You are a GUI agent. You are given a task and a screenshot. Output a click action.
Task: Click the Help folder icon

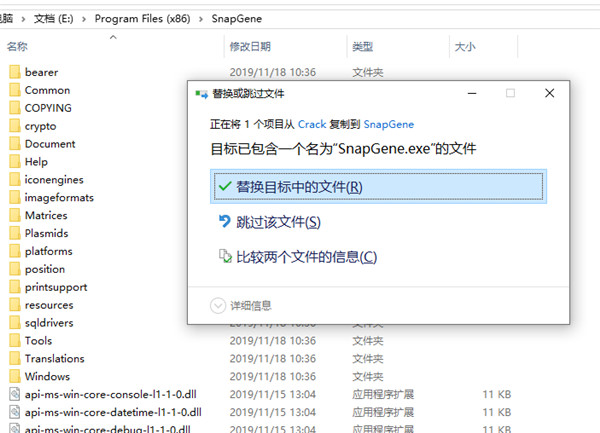pyautogui.click(x=15, y=161)
